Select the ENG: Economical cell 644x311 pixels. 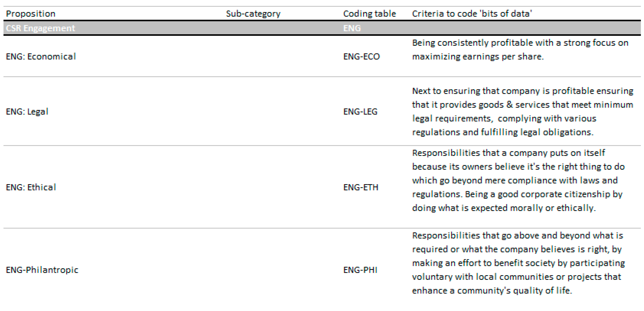(x=41, y=56)
